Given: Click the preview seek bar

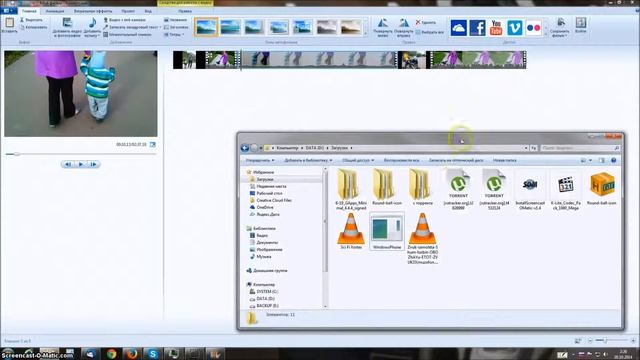Looking at the screenshot, I should pyautogui.click(x=80, y=154).
